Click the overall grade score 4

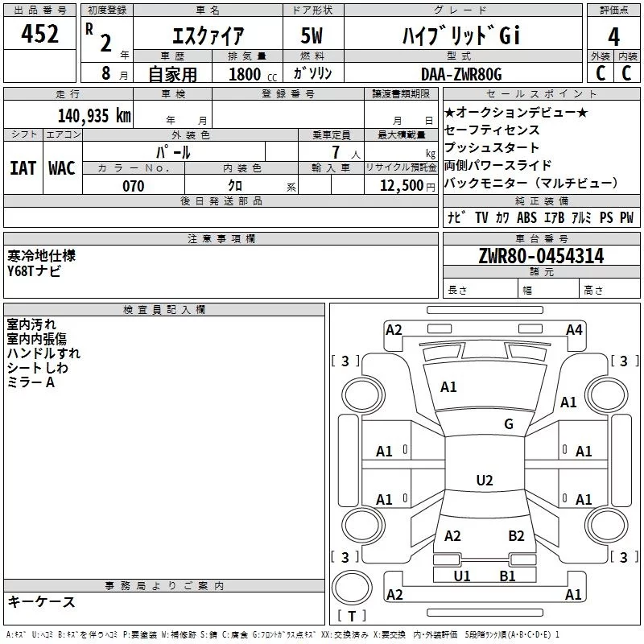coord(613,37)
